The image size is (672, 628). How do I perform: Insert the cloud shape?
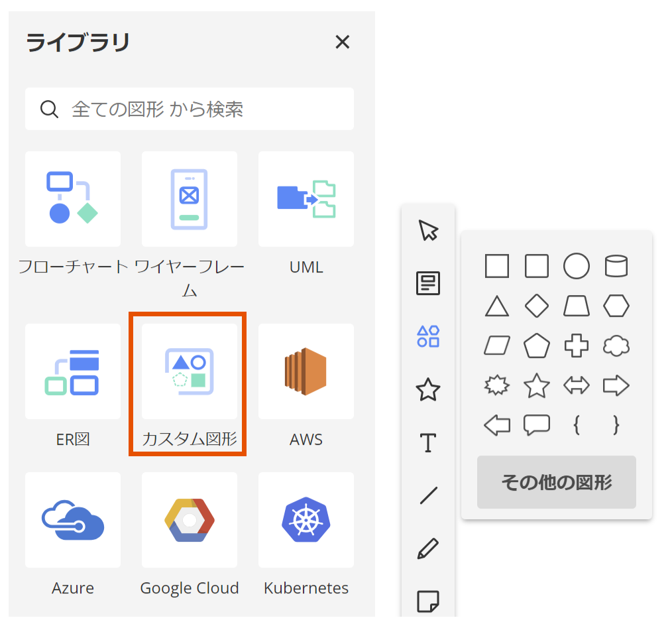click(616, 345)
